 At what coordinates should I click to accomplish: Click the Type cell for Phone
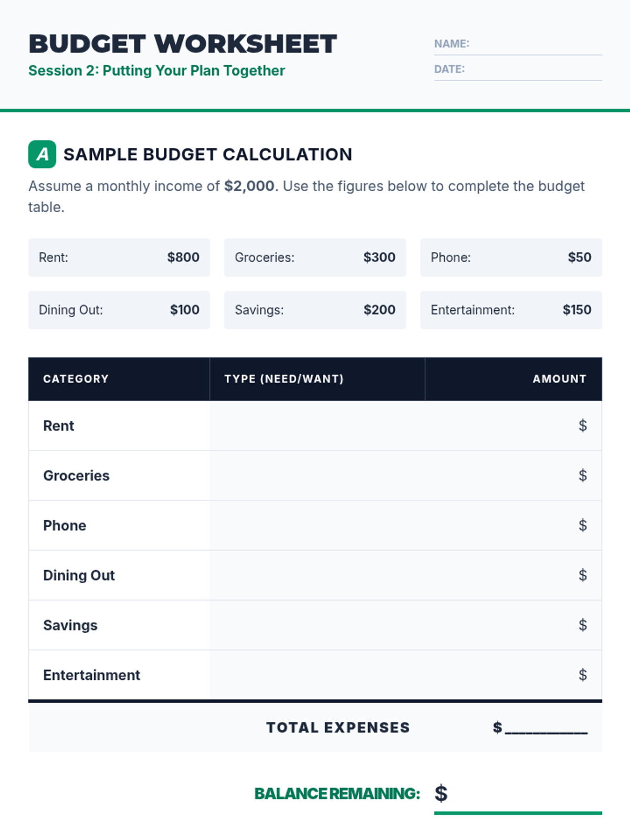pyautogui.click(x=317, y=526)
